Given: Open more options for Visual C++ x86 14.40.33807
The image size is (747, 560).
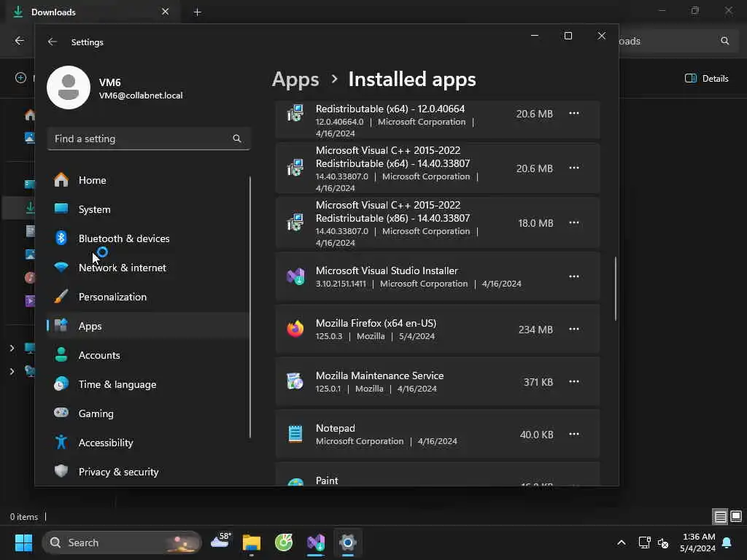Looking at the screenshot, I should click(x=573, y=223).
